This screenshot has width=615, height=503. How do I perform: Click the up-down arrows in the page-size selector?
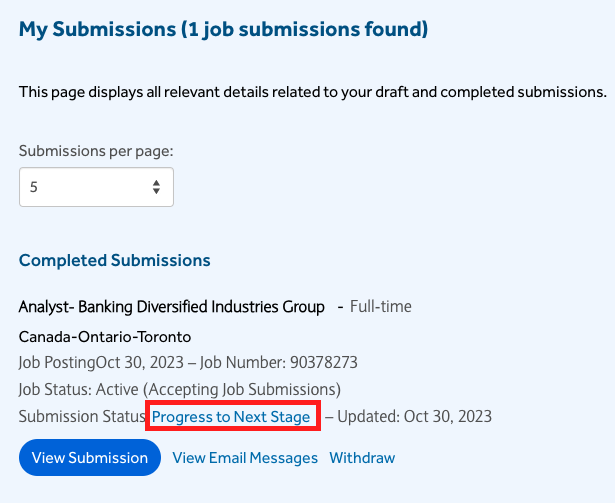pos(156,187)
